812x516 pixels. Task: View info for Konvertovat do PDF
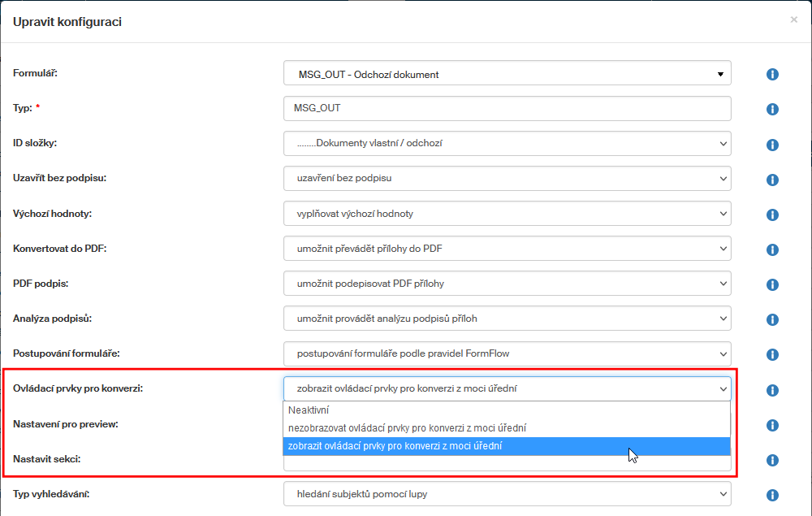click(x=772, y=249)
